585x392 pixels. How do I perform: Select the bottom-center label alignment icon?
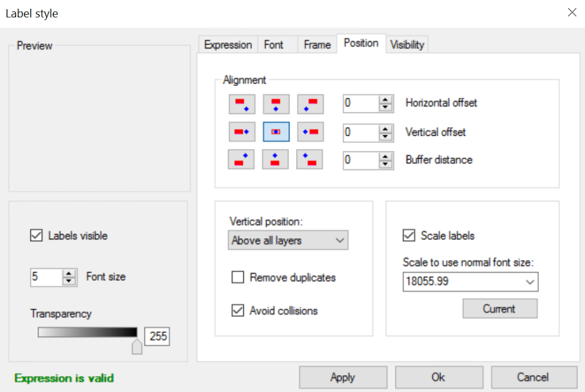[276, 159]
